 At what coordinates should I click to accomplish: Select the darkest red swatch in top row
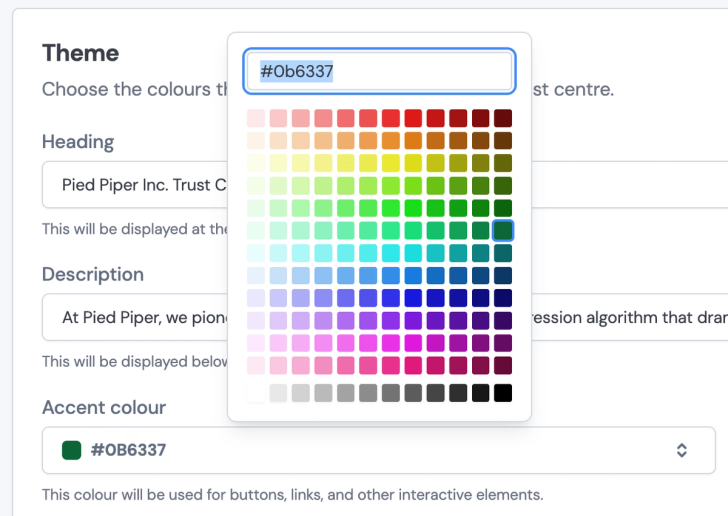503,119
